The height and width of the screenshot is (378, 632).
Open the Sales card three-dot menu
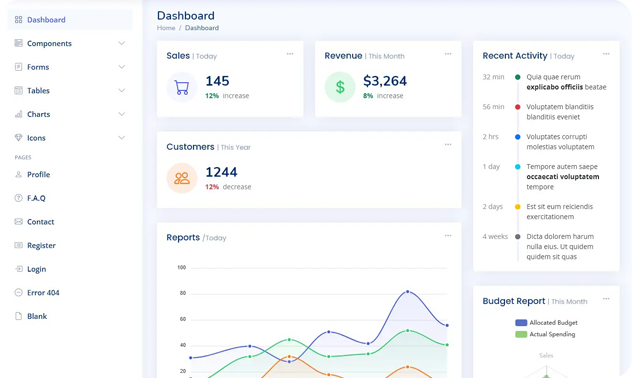290,54
